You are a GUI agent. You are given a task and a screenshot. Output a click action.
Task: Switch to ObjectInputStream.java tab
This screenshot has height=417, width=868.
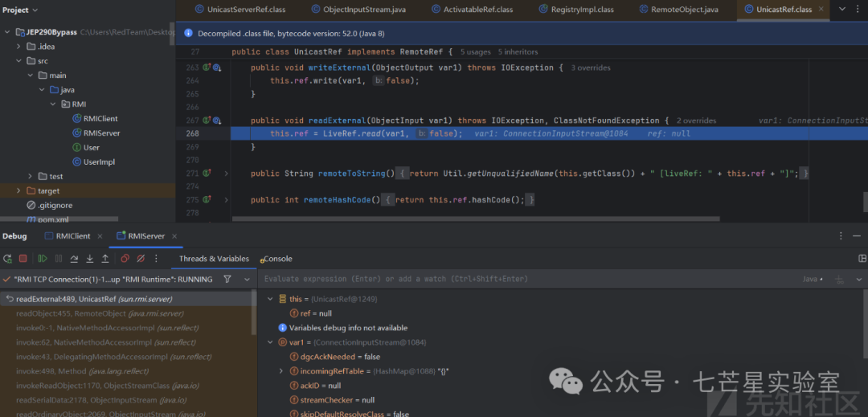point(357,10)
